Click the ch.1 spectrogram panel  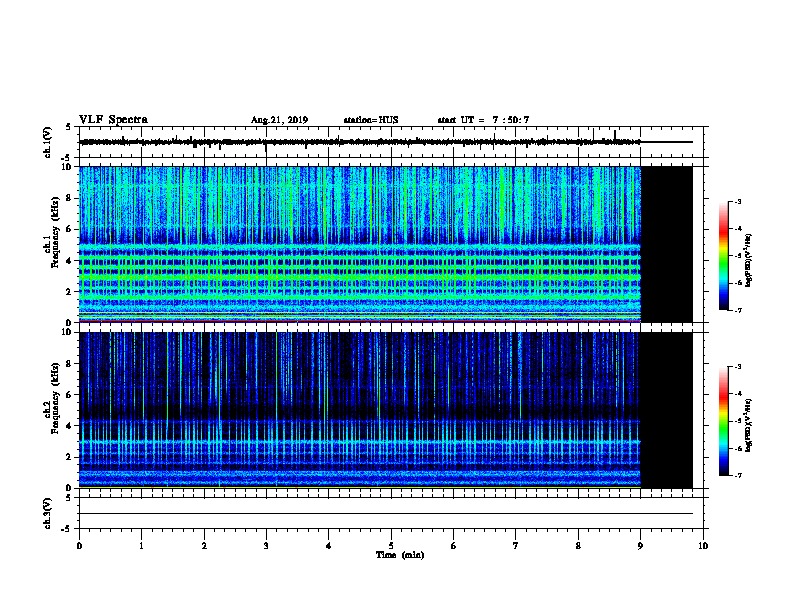360,244
